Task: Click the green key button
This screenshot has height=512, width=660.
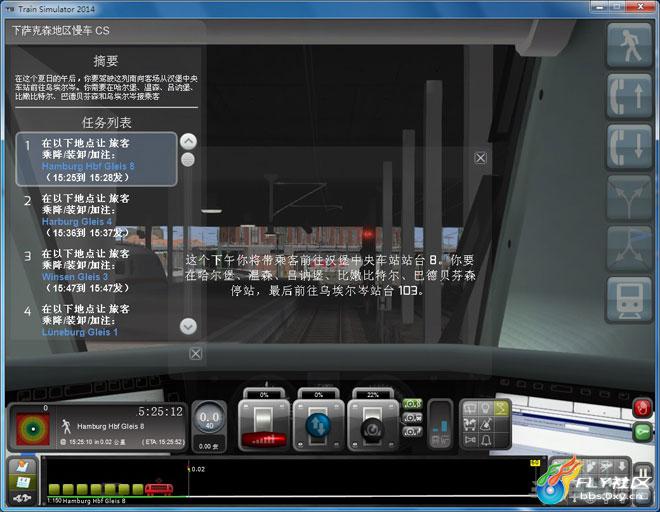Action: pos(642,432)
